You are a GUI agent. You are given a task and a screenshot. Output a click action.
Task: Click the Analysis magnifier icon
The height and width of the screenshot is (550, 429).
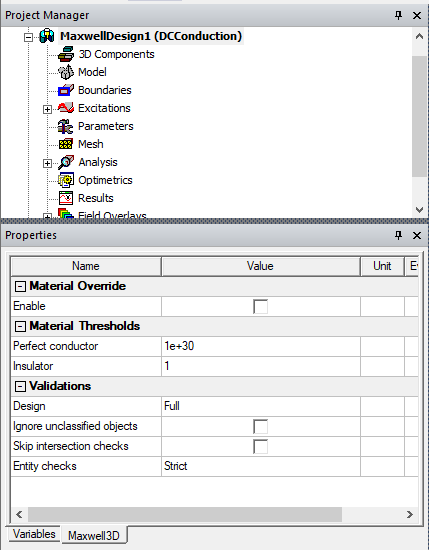click(66, 162)
